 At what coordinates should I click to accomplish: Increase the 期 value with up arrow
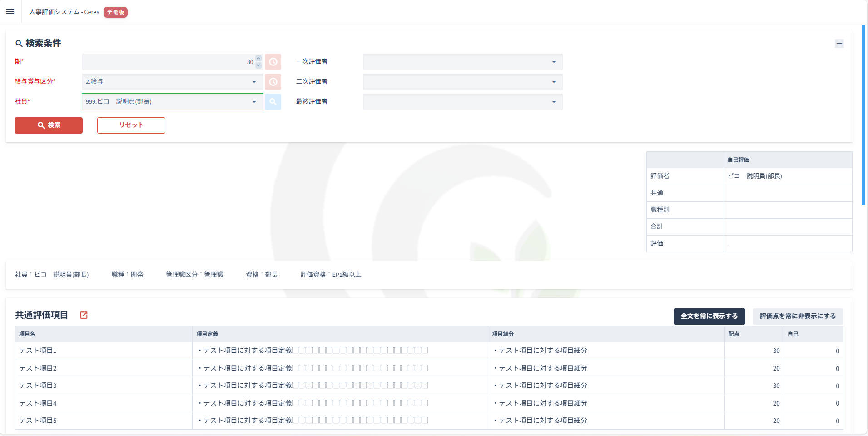pos(258,59)
